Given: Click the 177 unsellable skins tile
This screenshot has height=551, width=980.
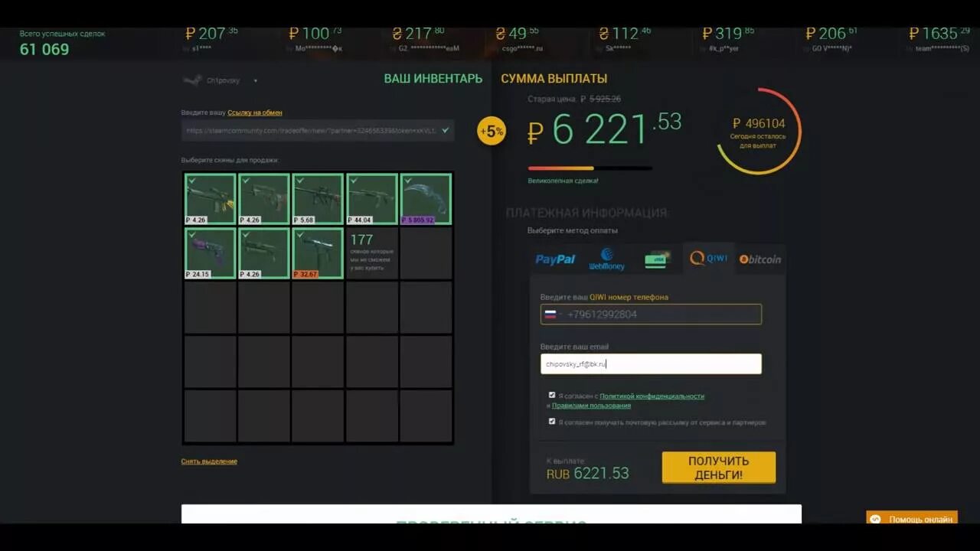Looking at the screenshot, I should (x=372, y=253).
